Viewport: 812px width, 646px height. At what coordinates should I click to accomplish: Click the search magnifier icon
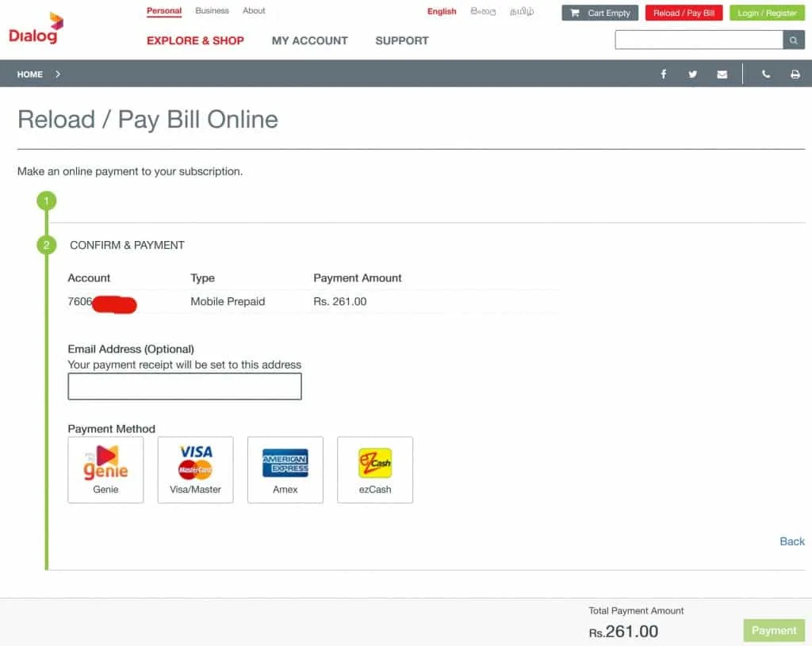(x=794, y=40)
